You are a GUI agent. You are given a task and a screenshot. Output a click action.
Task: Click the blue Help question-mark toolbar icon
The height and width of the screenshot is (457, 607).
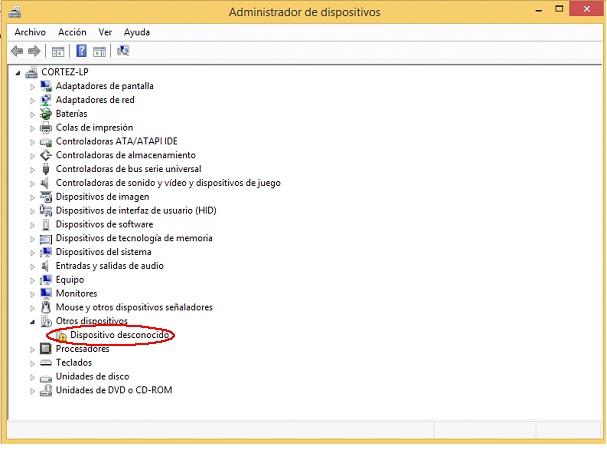tap(81, 51)
